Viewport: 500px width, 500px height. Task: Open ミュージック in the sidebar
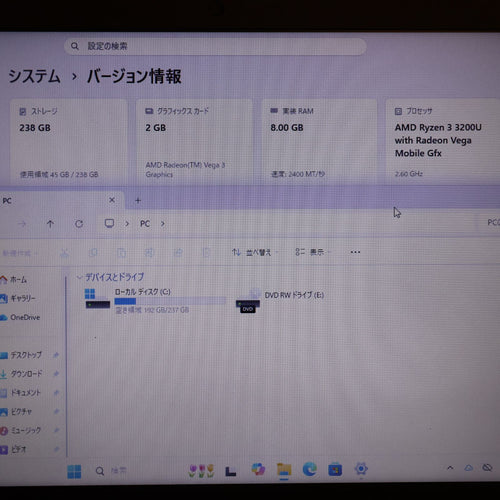pos(21,431)
